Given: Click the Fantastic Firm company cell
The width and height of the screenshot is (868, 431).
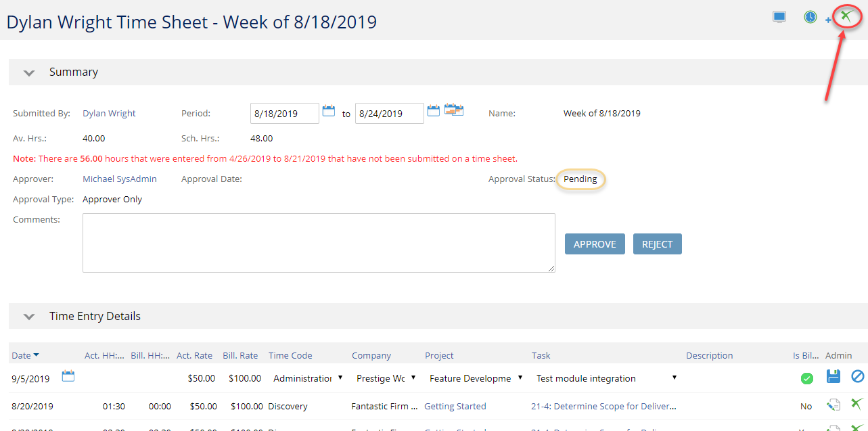Looking at the screenshot, I should pyautogui.click(x=384, y=406).
